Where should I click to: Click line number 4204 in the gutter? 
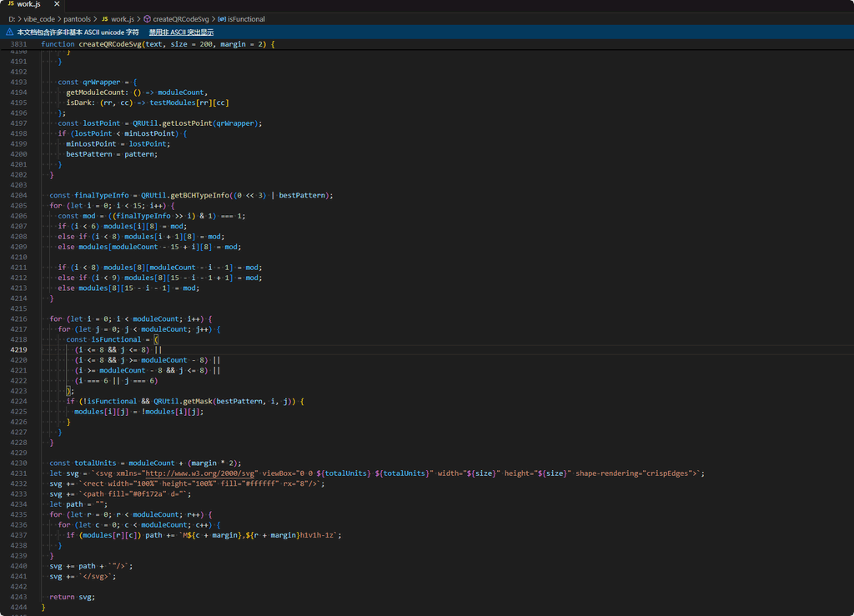18,195
